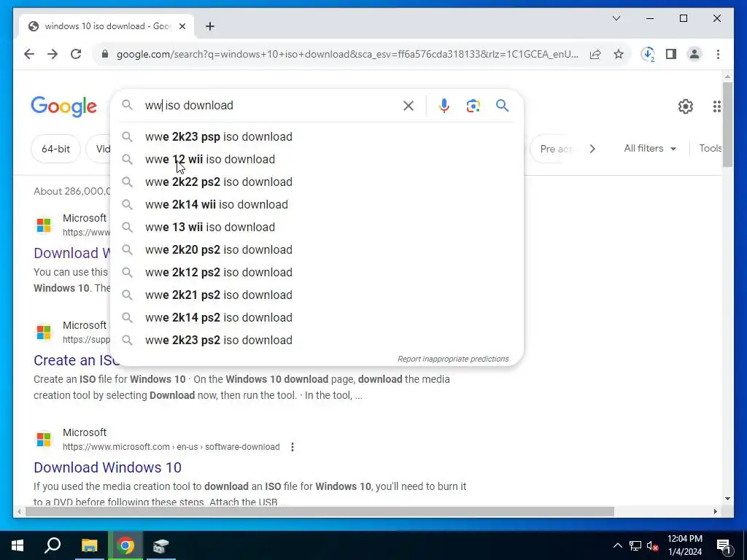Viewport: 747px width, 560px height.
Task: Toggle the Chrome side panel
Action: tap(671, 54)
